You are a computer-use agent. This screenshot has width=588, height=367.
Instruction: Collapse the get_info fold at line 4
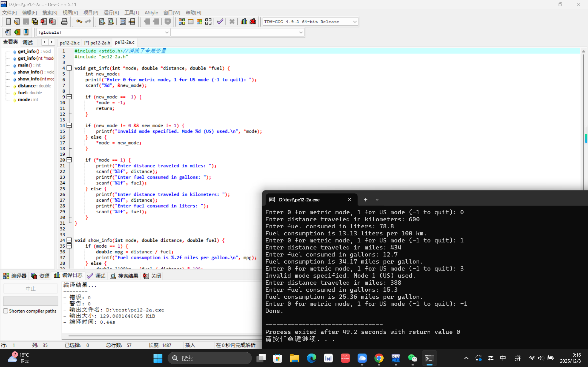(69, 68)
